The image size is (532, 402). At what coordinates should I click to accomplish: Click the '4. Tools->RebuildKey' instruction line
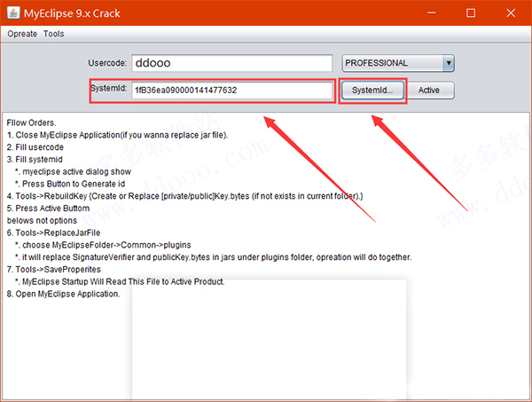tap(185, 196)
